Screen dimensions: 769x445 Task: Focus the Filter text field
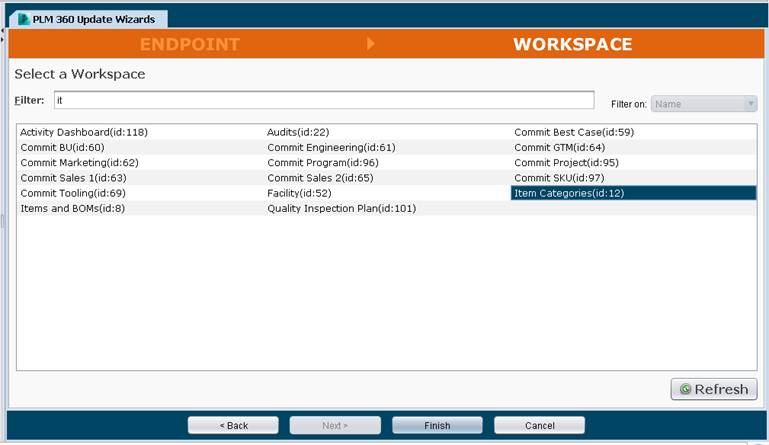click(x=324, y=100)
